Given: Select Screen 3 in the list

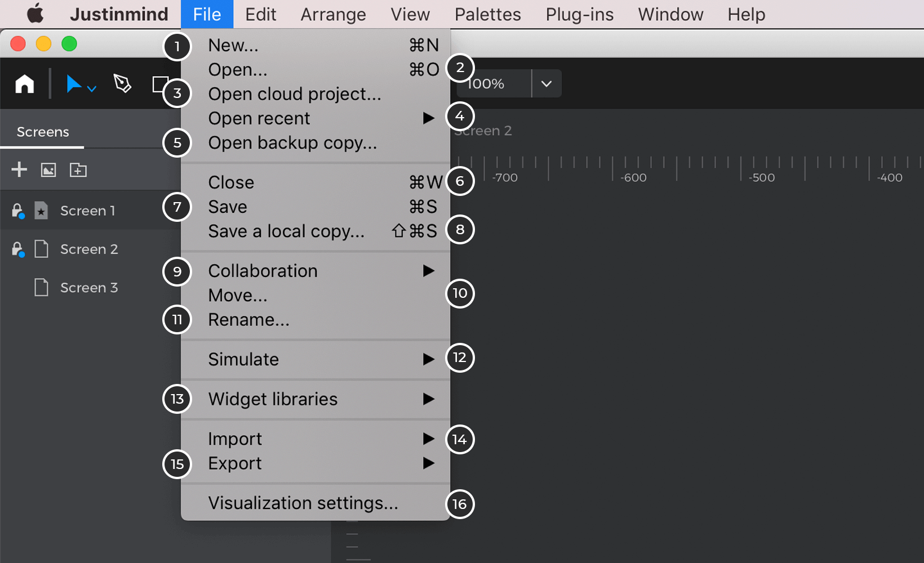Looking at the screenshot, I should point(89,287).
